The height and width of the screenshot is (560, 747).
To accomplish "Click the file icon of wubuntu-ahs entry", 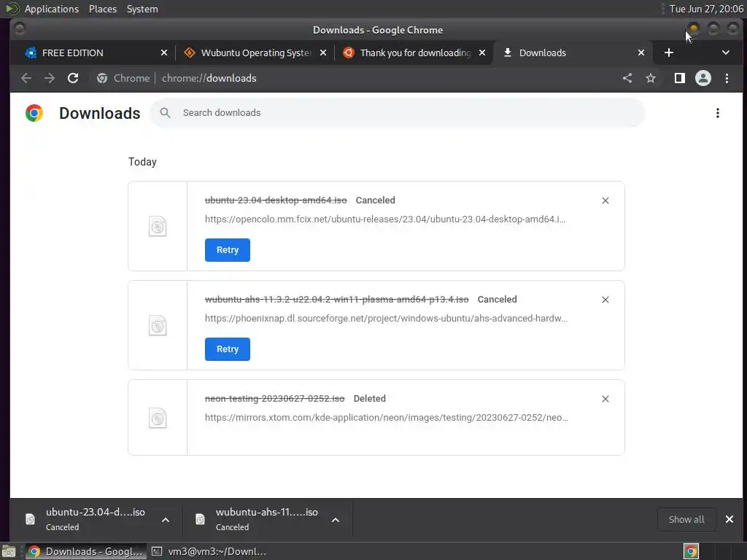I will tap(158, 326).
